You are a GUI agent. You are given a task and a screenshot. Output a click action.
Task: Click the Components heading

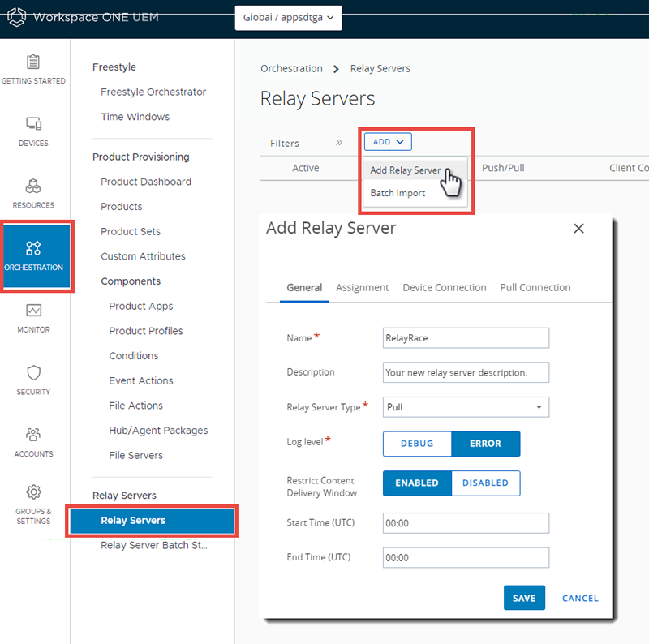point(131,281)
